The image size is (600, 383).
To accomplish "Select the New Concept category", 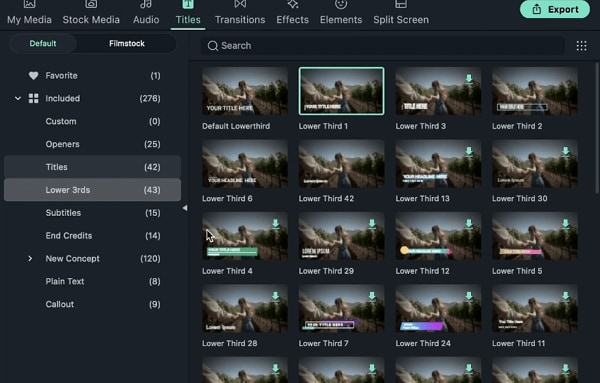I will [93, 259].
